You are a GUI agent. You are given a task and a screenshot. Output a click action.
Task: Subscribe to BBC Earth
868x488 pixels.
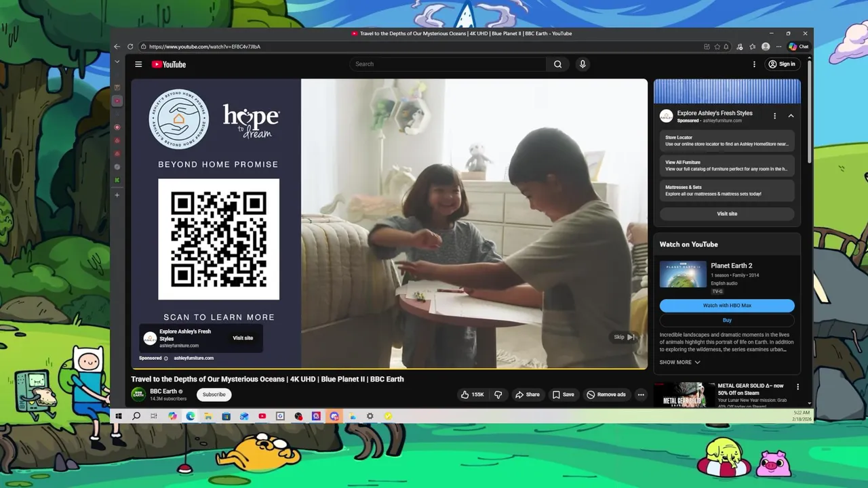click(x=214, y=394)
